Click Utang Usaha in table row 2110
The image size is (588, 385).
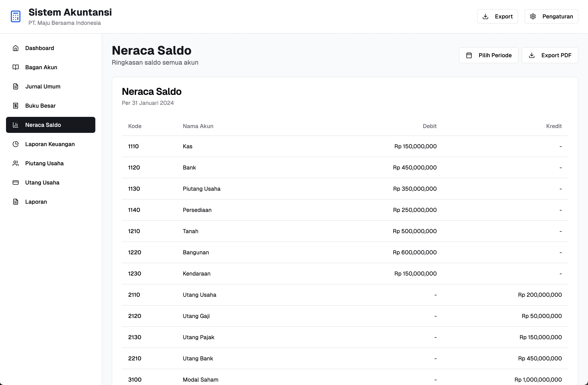tap(199, 295)
